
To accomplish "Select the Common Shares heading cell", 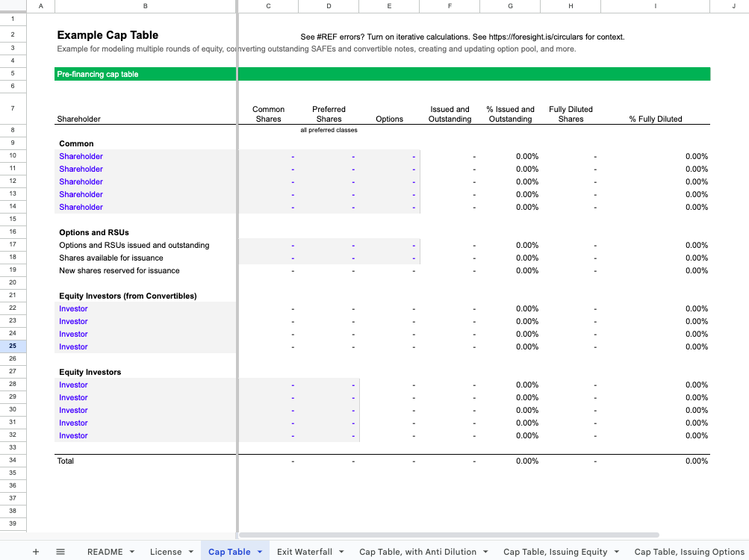I will click(268, 114).
